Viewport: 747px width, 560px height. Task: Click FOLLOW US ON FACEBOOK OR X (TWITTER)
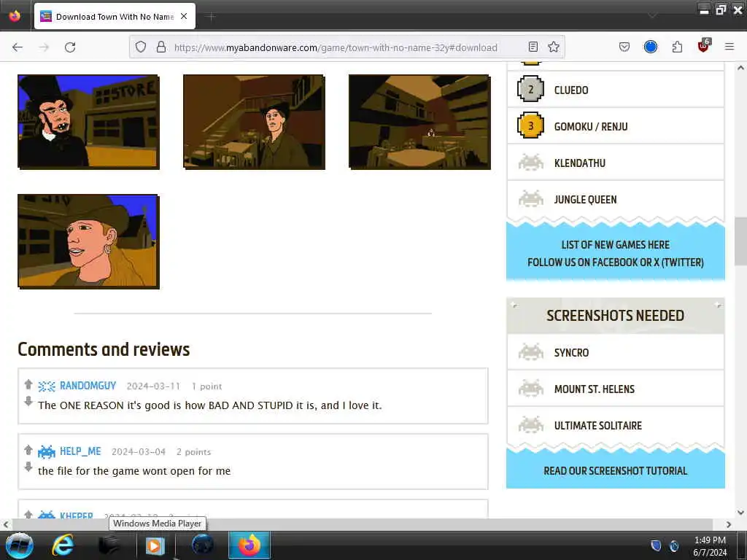[x=616, y=262]
